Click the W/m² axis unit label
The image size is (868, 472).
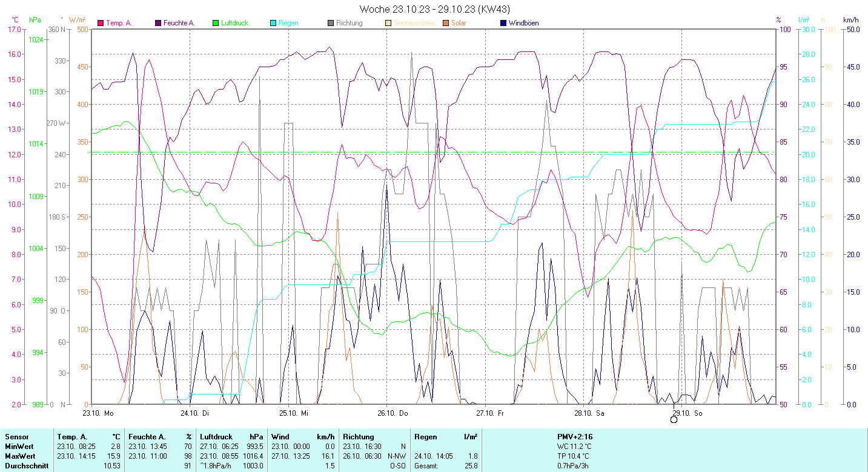click(x=77, y=20)
